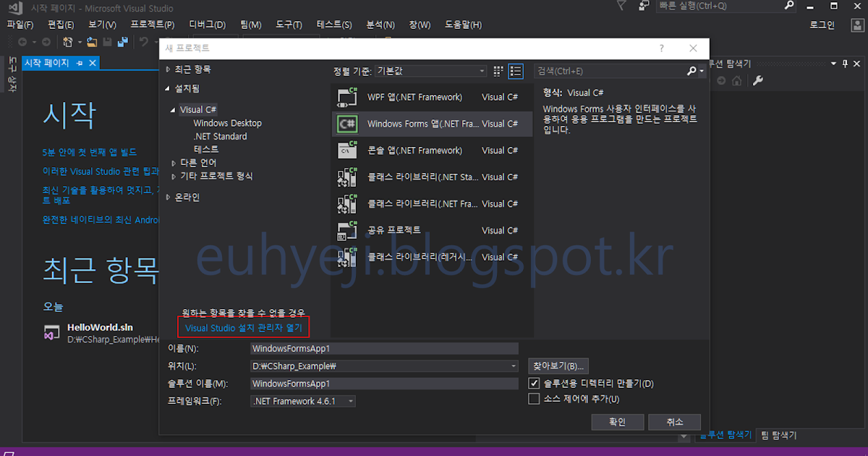868x456 pixels.
Task: Select 클래스 라이브러리(.NET Sta... template
Action: pyautogui.click(x=432, y=177)
